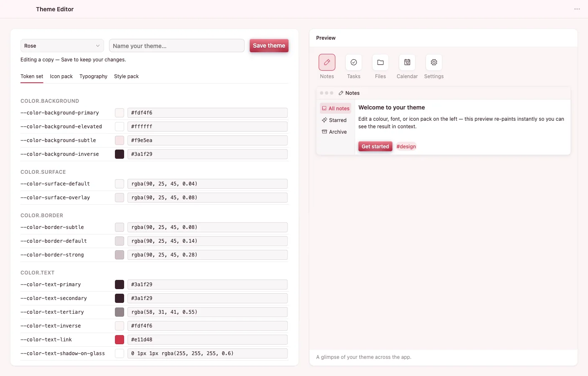The width and height of the screenshot is (588, 376).
Task: Select the Tasks checkmark icon
Action: (x=354, y=62)
